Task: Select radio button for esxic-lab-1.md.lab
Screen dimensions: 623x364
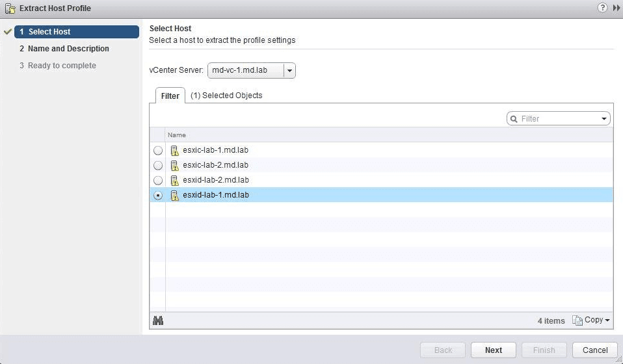Action: click(x=158, y=150)
